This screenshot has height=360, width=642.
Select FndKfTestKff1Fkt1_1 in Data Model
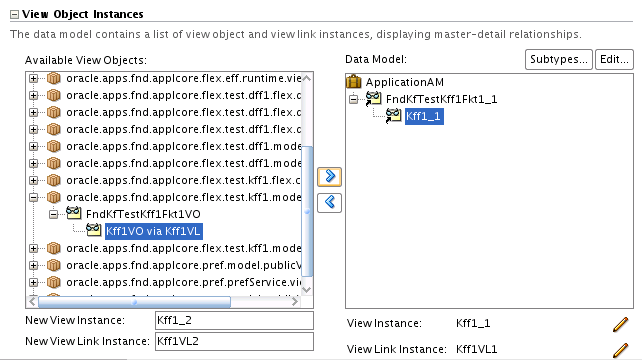click(441, 99)
